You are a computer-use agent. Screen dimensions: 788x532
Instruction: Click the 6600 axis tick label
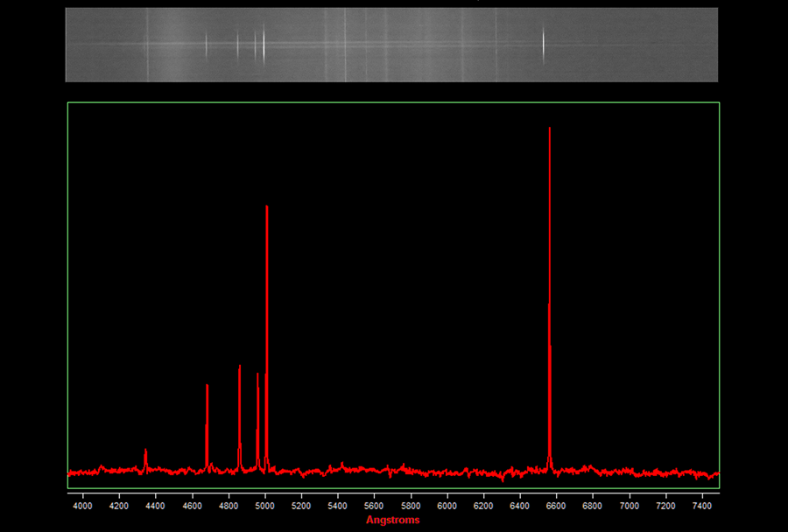[x=556, y=506]
